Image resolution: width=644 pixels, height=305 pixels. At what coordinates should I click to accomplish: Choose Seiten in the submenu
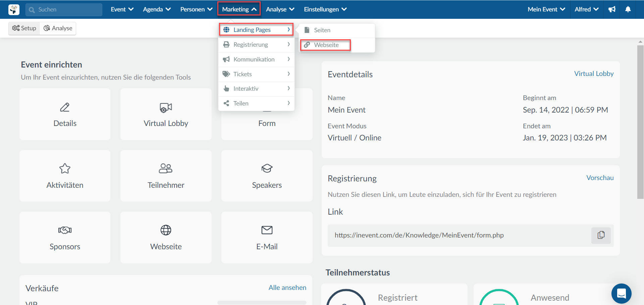point(337,30)
